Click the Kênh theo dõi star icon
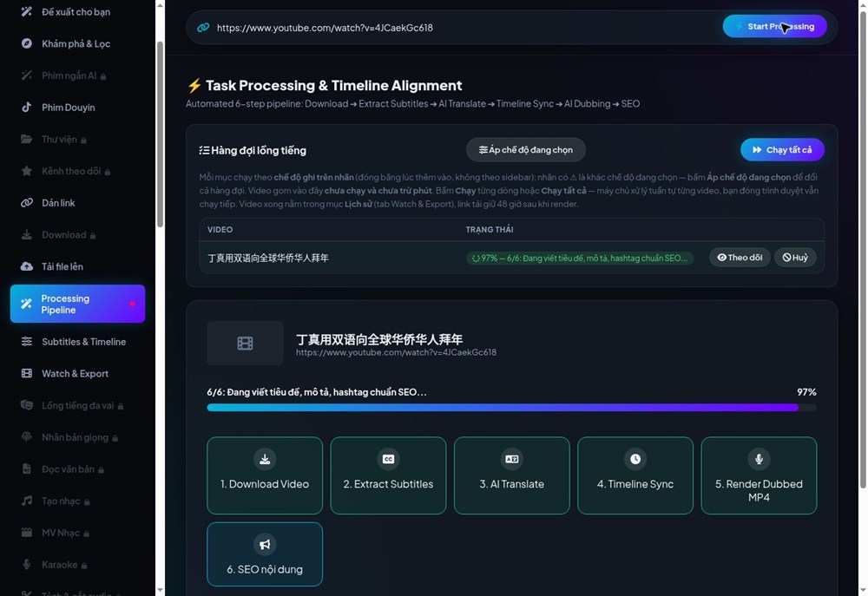The image size is (868, 596). point(27,171)
